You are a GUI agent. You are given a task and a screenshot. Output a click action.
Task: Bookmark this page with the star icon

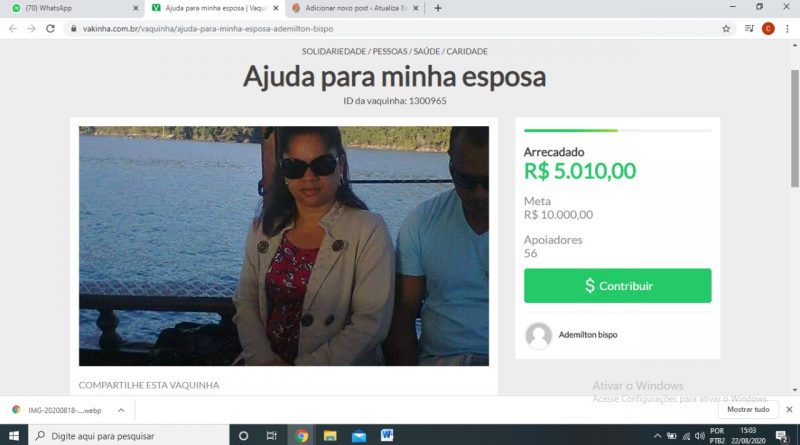point(726,29)
